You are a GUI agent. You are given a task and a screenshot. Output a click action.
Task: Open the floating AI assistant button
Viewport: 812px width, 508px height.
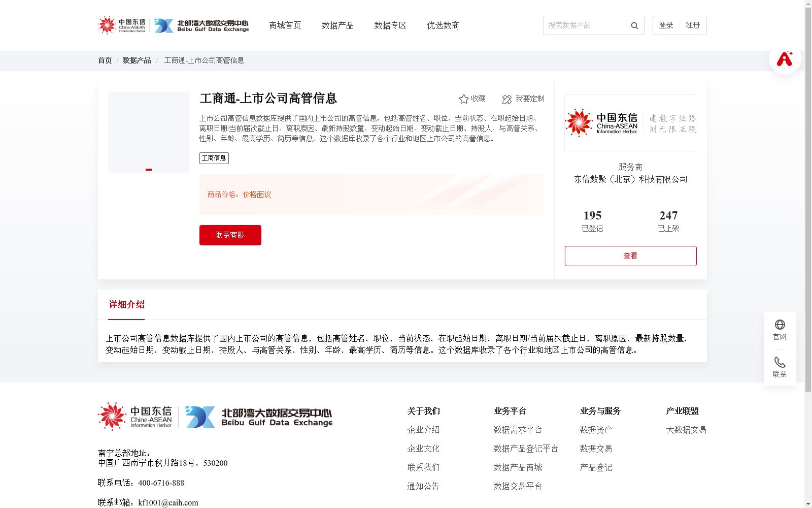[785, 59]
